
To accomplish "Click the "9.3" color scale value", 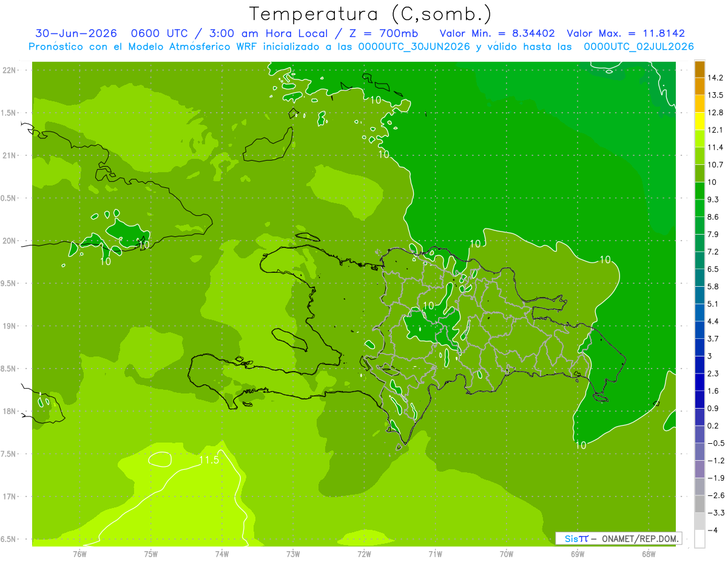I will point(713,199).
